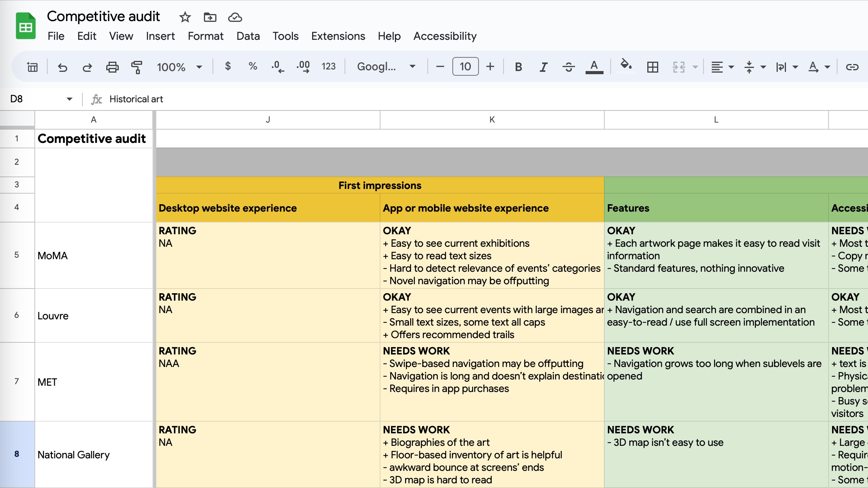Open the Google Sheets home icon

[26, 26]
